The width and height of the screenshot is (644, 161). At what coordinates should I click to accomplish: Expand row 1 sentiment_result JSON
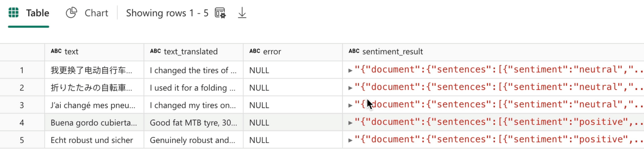[350, 70]
